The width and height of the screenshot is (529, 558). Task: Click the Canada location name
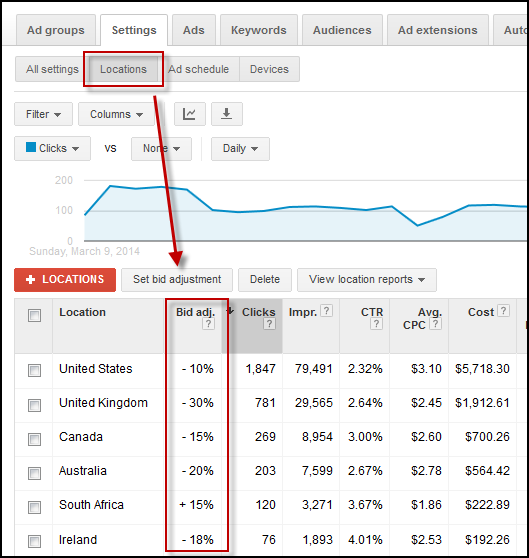point(81,437)
